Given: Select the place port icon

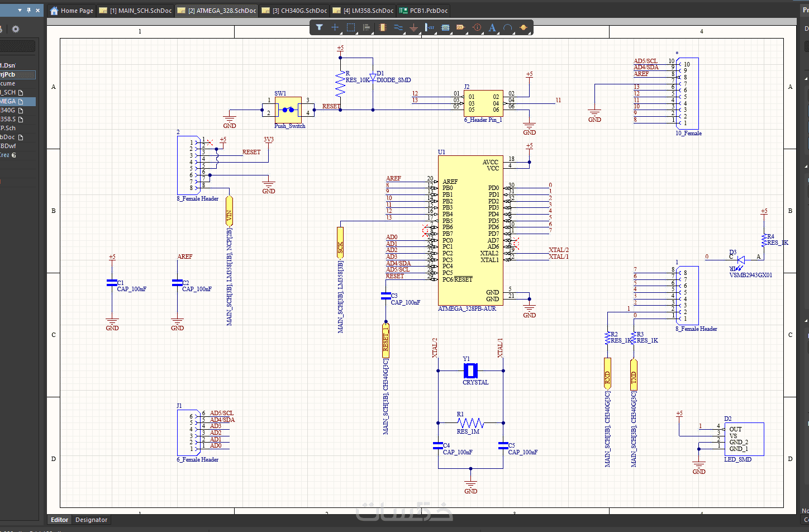Looking at the screenshot, I should (460, 27).
